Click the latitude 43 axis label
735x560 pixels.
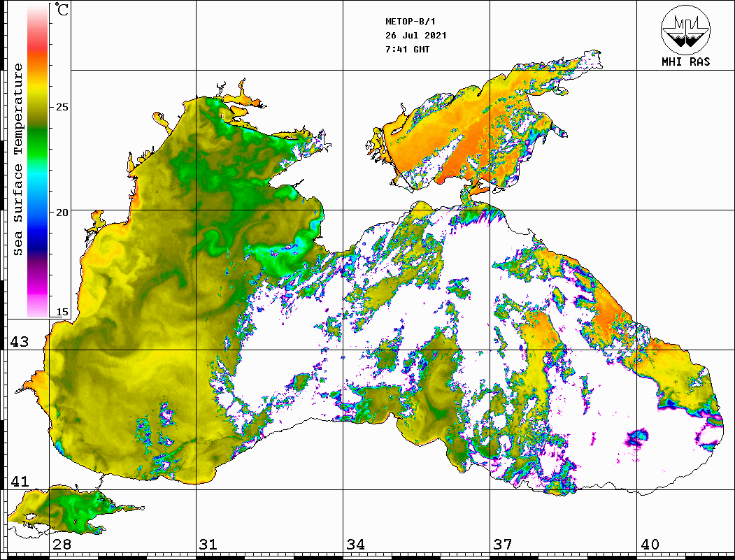(18, 342)
